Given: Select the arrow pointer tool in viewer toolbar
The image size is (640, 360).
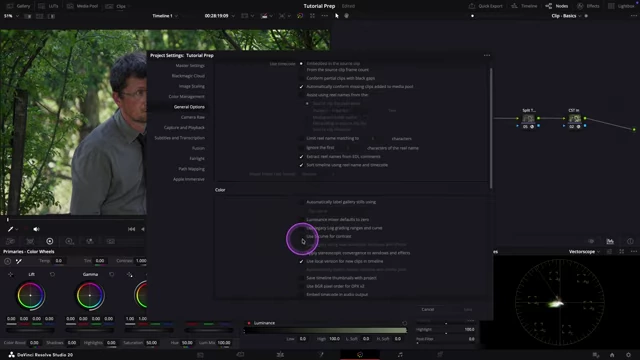Looking at the screenshot, I should (x=337, y=16).
